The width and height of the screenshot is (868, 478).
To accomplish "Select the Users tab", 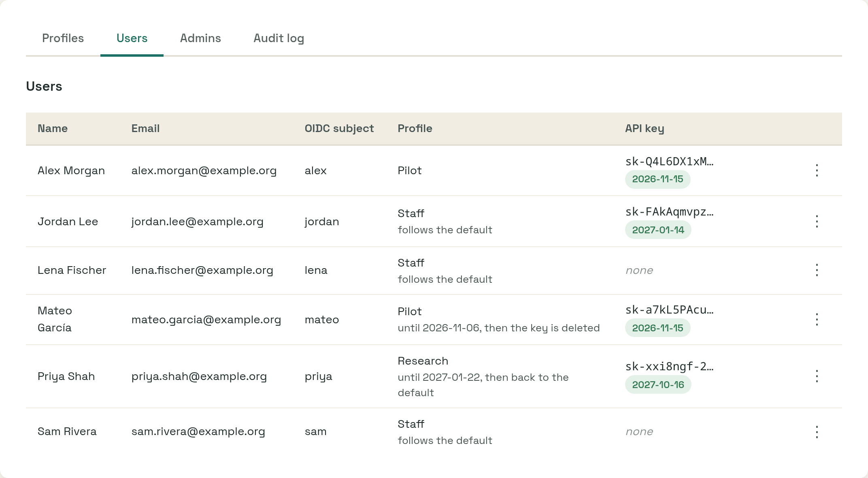I will pyautogui.click(x=132, y=38).
